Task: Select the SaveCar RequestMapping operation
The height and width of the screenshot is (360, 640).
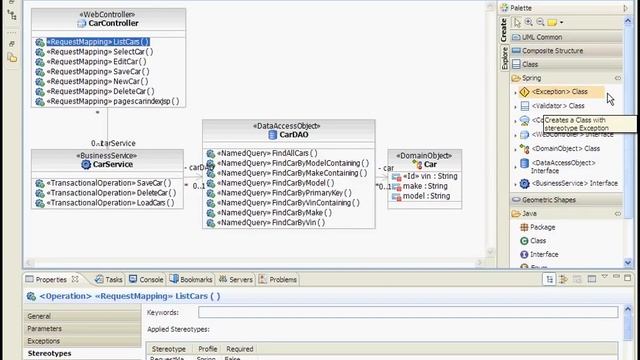Action: pos(92,71)
